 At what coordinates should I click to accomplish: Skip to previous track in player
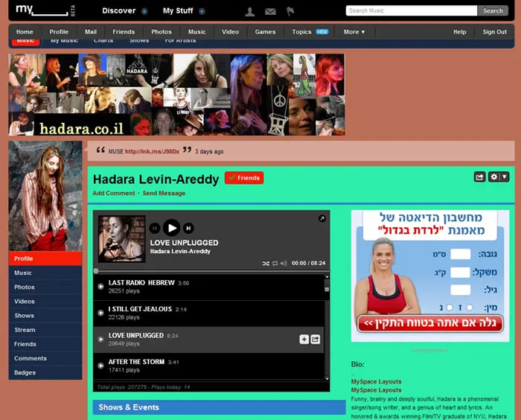coord(155,228)
